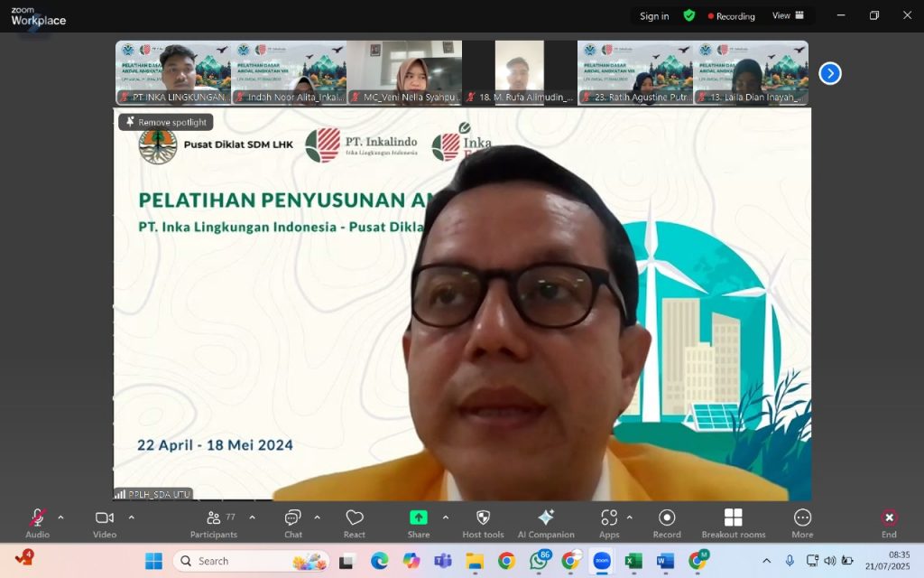Select Indah Noor Alita participant thumbnail
This screenshot has width=924, height=578.
289,72
